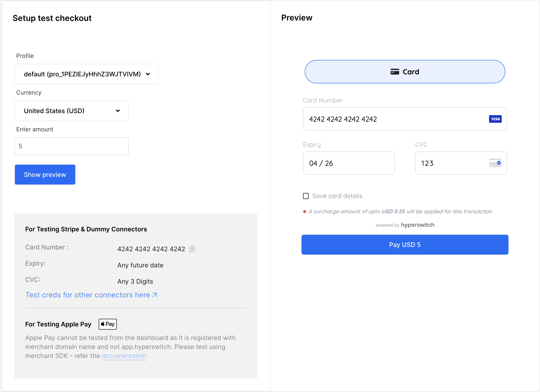Image resolution: width=540 pixels, height=392 pixels.
Task: Click the Expiry date field
Action: click(349, 163)
